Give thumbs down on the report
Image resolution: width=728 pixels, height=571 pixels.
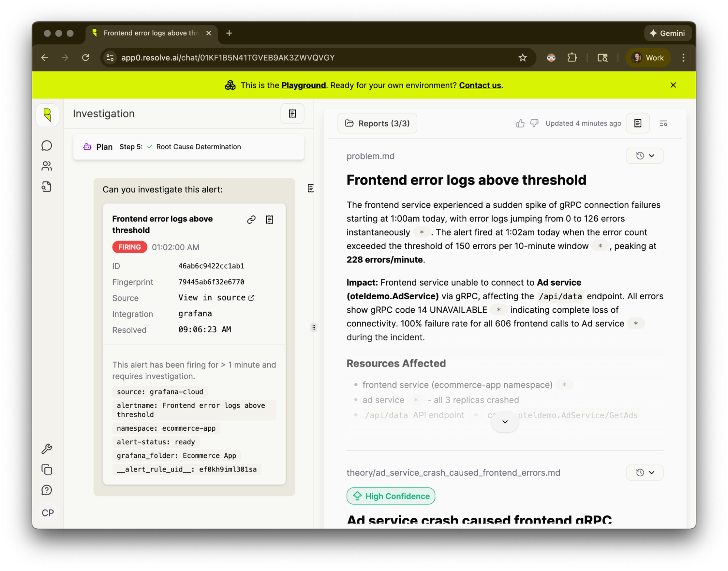tap(534, 124)
